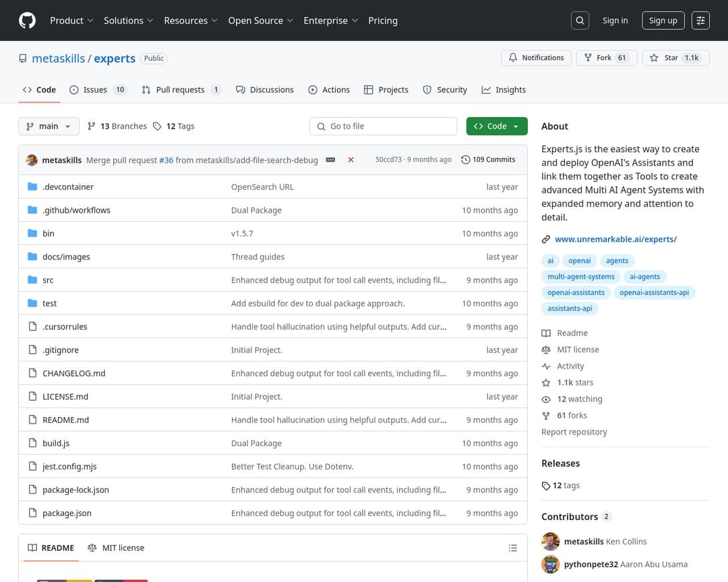Open the green Code dropdown button
The image size is (728, 582).
tap(496, 126)
